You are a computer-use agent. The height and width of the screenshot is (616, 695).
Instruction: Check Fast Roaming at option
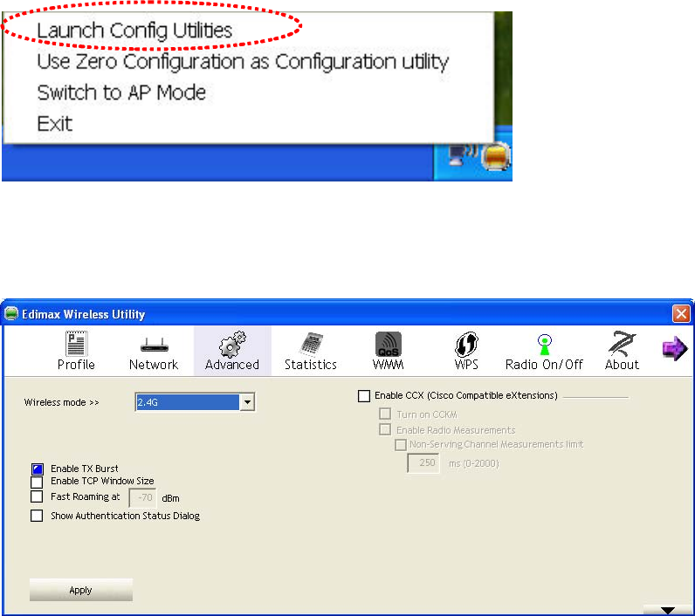coord(37,496)
